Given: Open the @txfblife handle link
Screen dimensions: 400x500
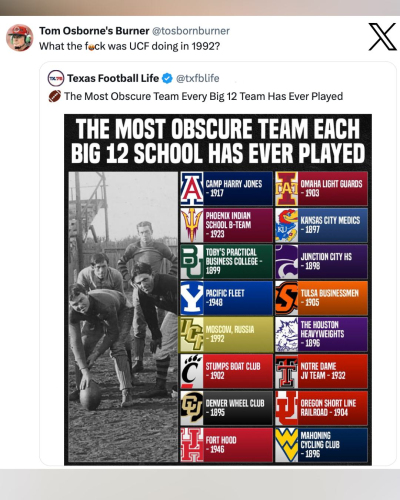Looking at the screenshot, I should (197, 78).
